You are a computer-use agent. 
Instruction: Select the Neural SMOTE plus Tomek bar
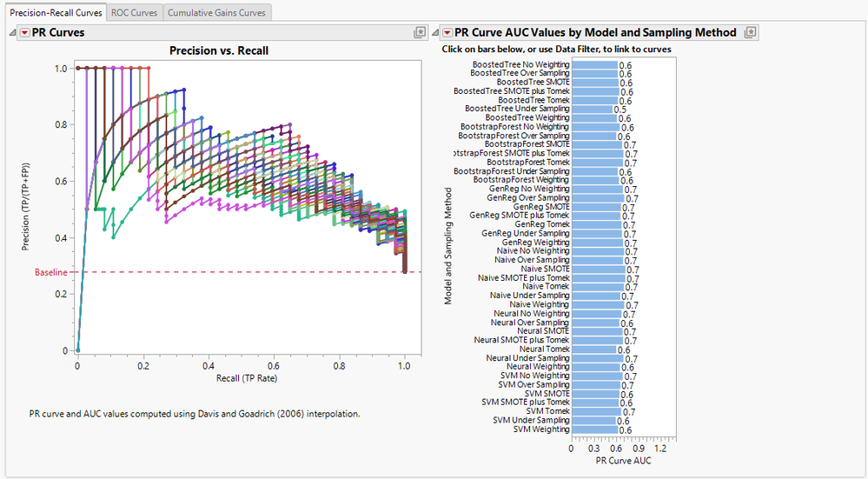tap(597, 340)
